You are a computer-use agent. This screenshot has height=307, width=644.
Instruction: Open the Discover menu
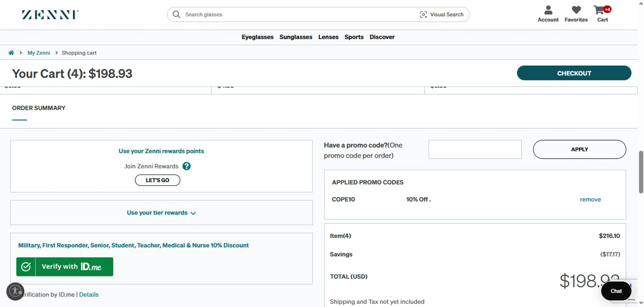tap(382, 37)
